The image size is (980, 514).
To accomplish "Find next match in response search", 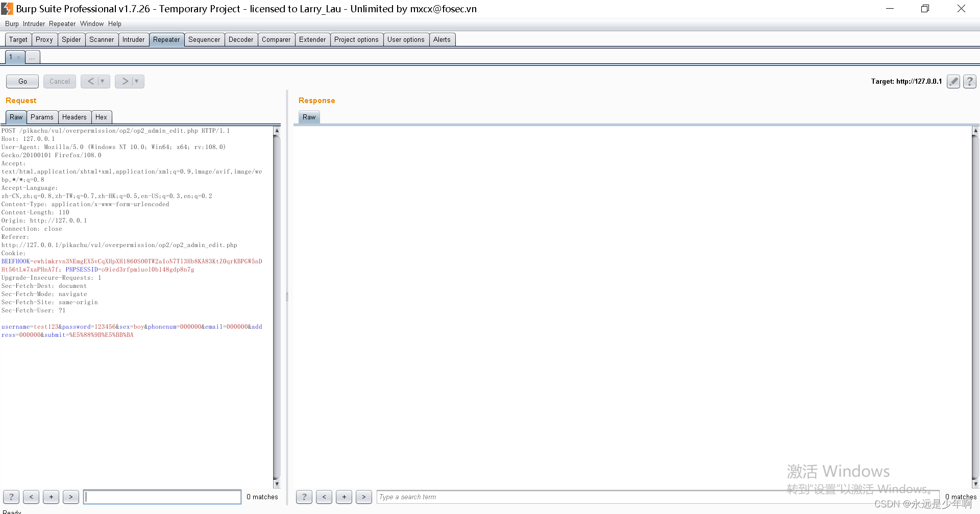I will 364,497.
